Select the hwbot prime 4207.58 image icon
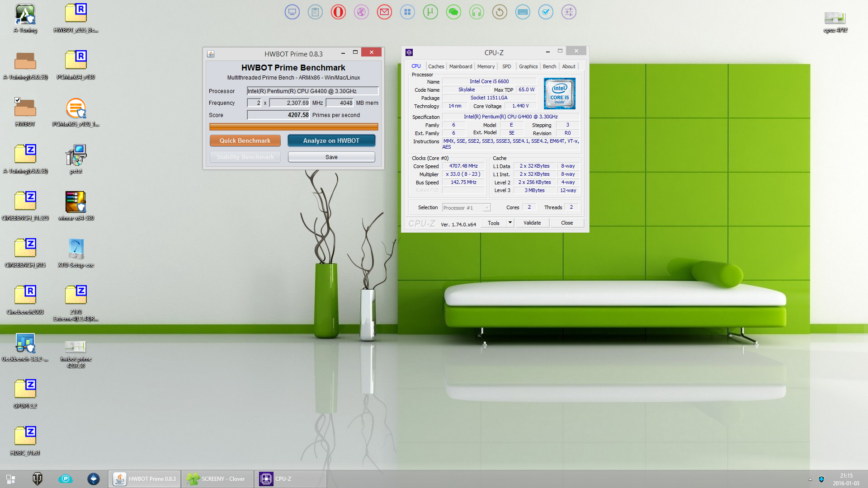Screen dimensions: 868x488 (x=76, y=353)
